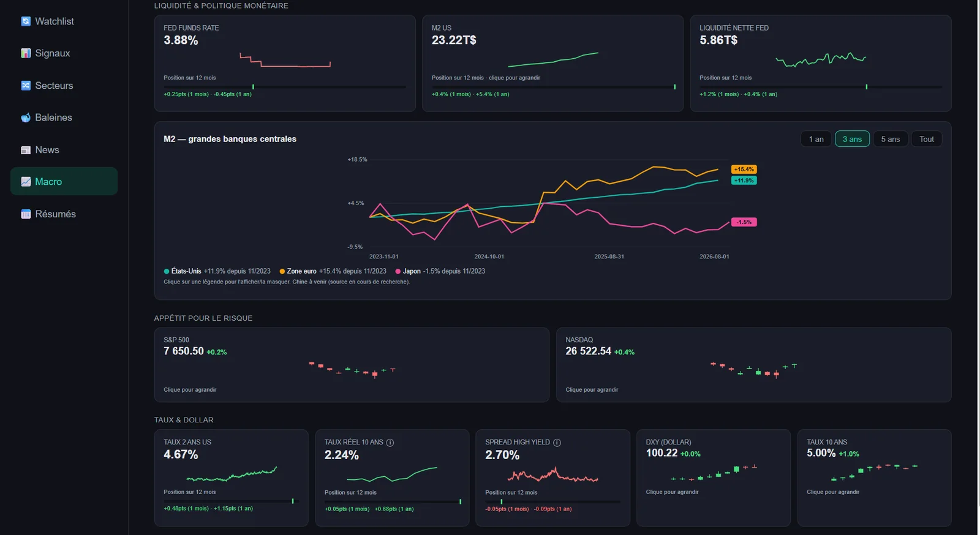Navigate to Baleines
This screenshot has width=980, height=535.
(64, 118)
